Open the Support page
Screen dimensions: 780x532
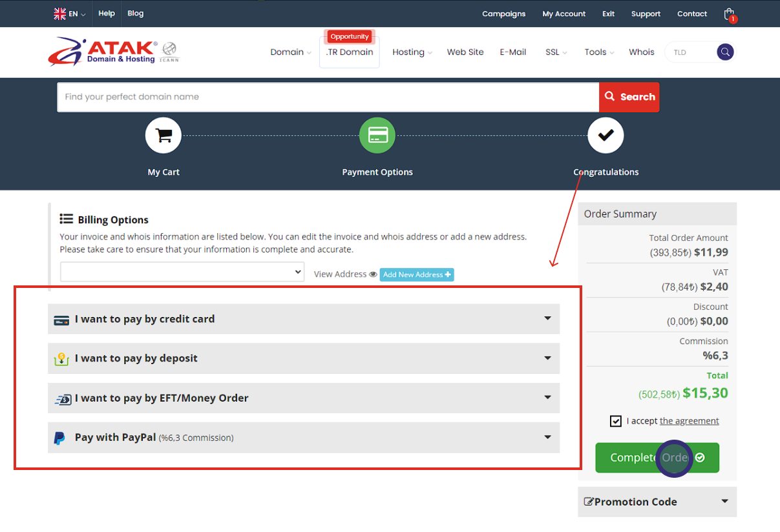[646, 14]
